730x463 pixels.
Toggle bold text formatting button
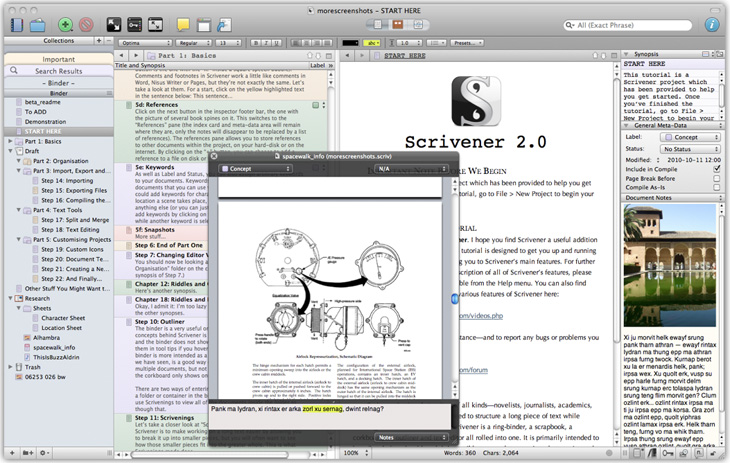coord(256,43)
